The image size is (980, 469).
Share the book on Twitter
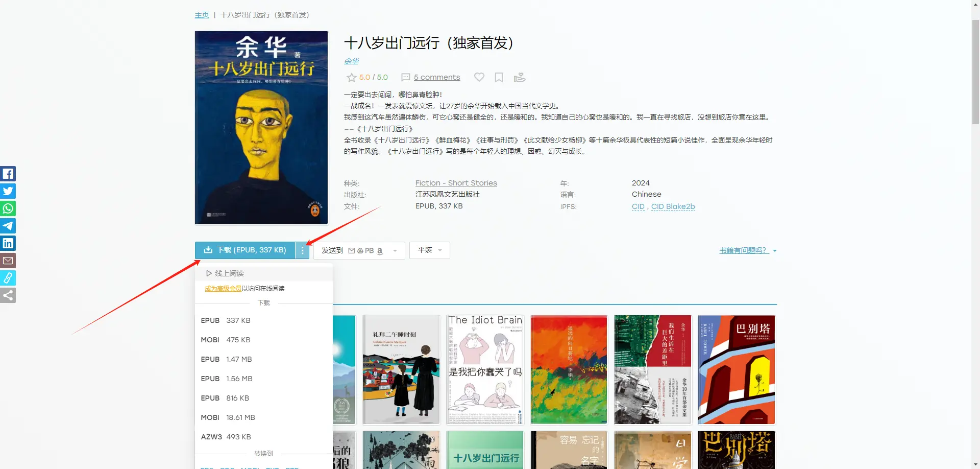pyautogui.click(x=8, y=191)
